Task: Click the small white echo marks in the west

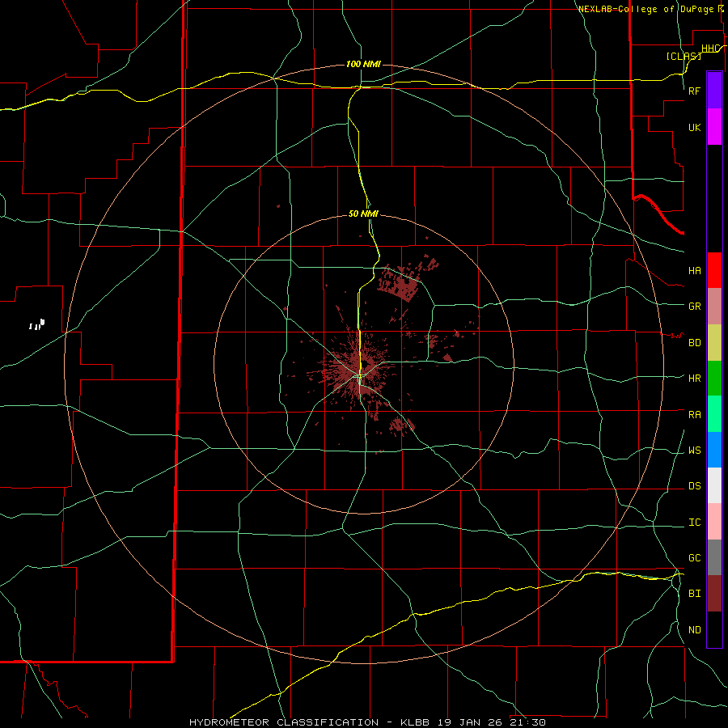Action: [36, 324]
